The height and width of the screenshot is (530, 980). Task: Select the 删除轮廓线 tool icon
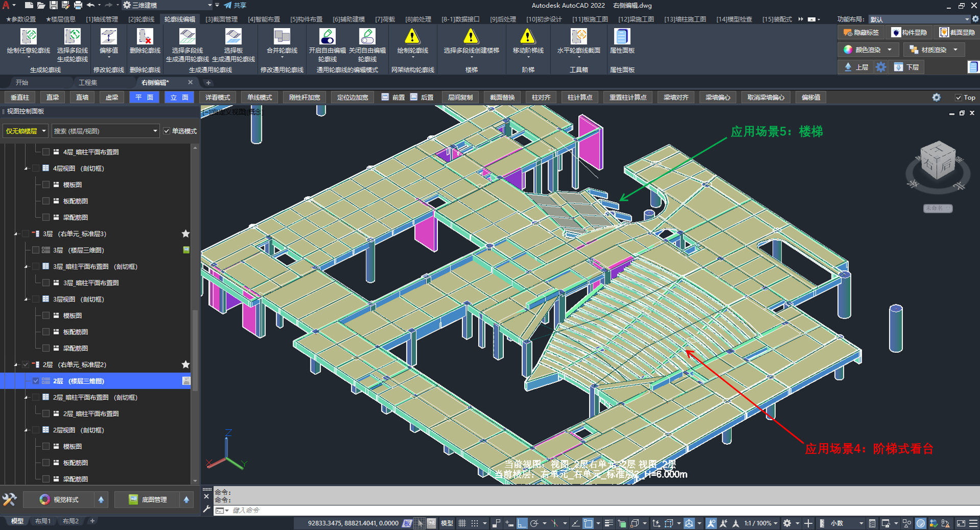pos(145,37)
